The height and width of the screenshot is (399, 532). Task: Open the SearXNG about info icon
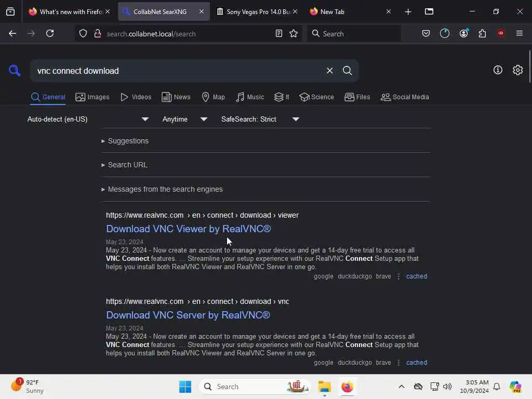coord(498,70)
